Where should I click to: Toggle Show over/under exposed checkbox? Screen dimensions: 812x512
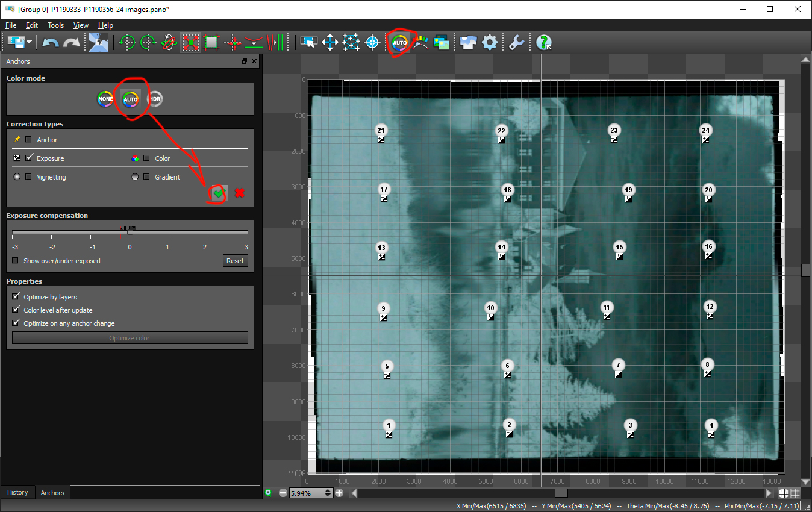point(16,261)
